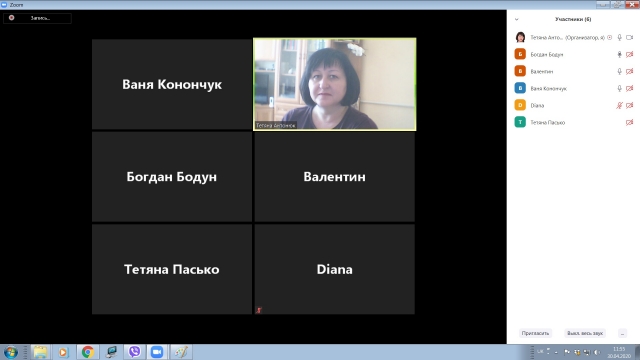Click the organizer's avatar photo in participants list

tap(520, 37)
